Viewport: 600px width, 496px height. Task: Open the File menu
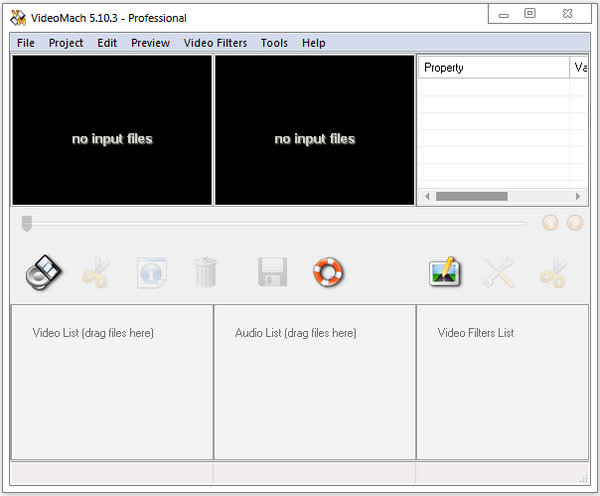click(x=25, y=43)
